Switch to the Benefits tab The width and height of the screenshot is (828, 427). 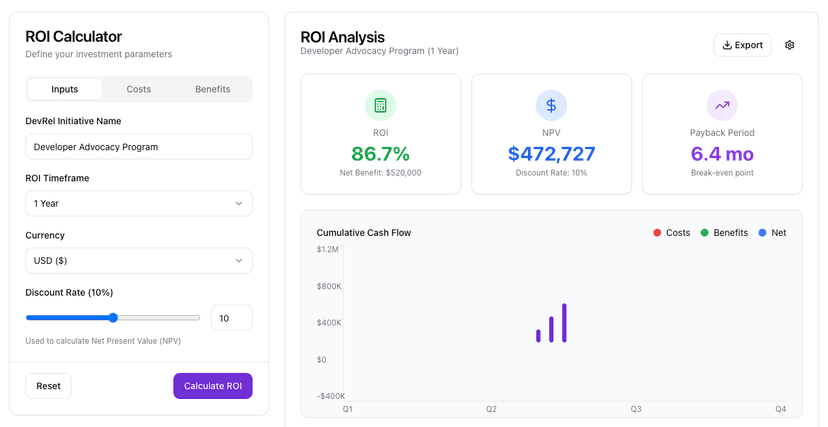pyautogui.click(x=213, y=89)
